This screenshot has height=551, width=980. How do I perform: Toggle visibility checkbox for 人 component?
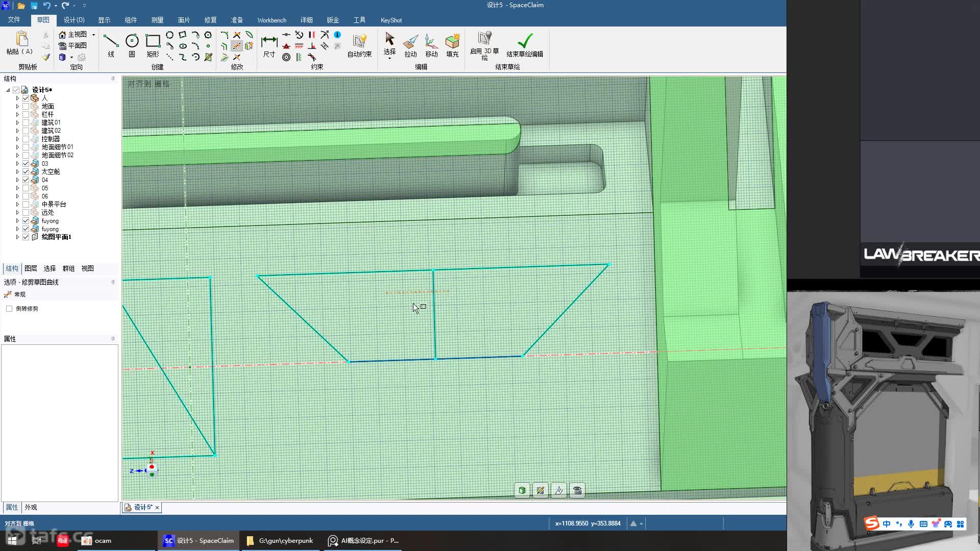(x=26, y=98)
